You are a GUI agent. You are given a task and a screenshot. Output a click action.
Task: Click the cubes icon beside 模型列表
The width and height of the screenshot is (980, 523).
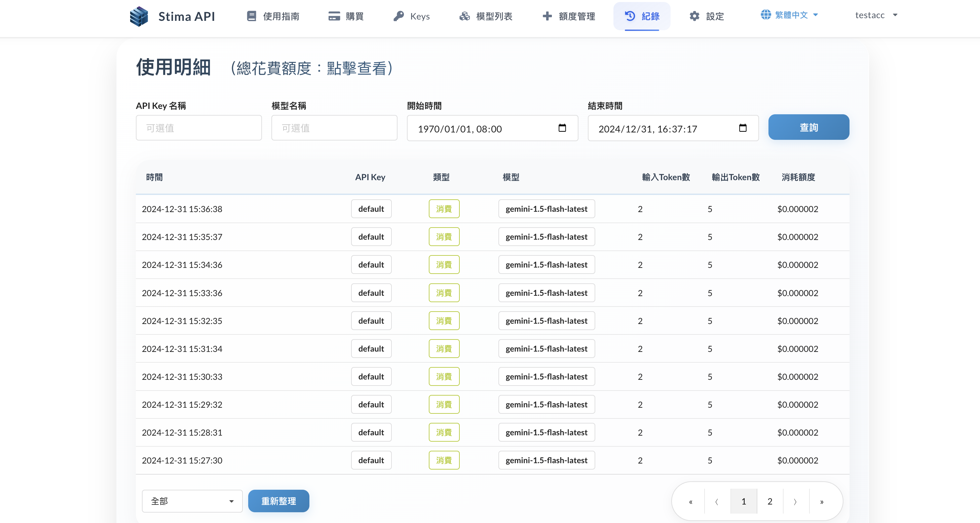464,16
